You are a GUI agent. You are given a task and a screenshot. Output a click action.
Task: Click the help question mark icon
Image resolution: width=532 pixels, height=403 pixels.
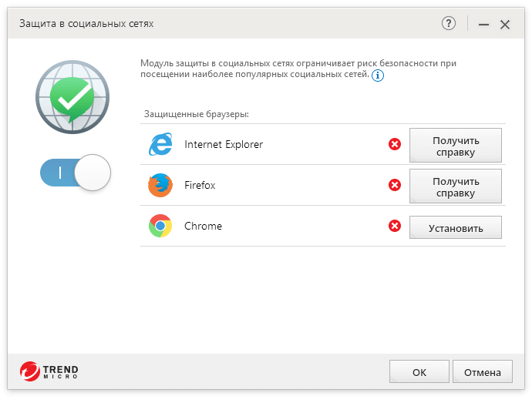(449, 24)
